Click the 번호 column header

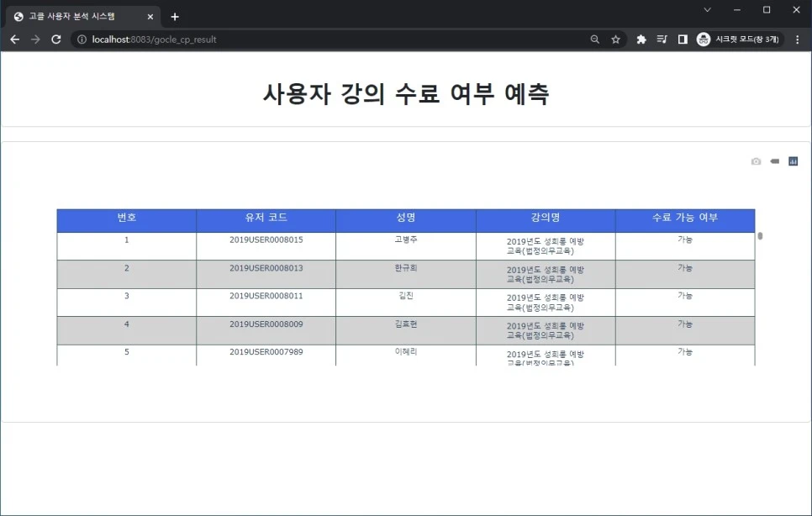coord(126,220)
